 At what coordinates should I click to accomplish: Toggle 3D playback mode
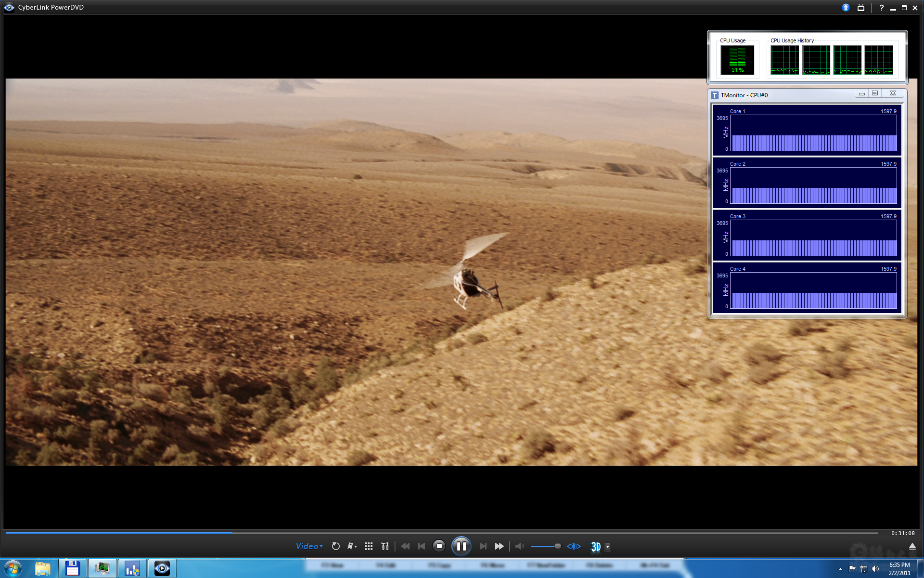coord(595,547)
